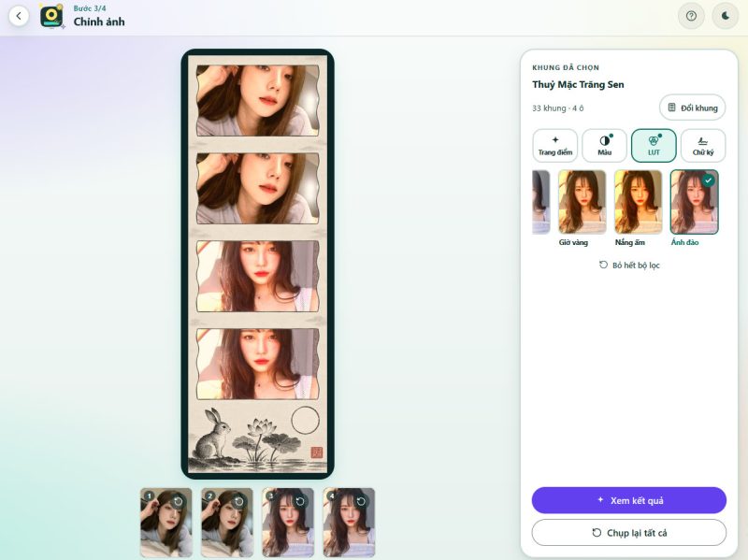Click the second photo in the strip
This screenshot has width=748, height=560.
tap(258, 189)
